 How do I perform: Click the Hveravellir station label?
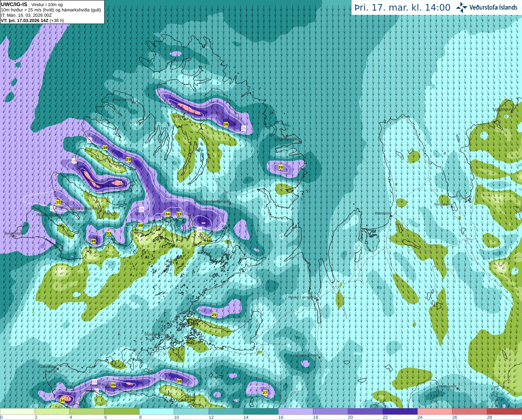(x=448, y=386)
